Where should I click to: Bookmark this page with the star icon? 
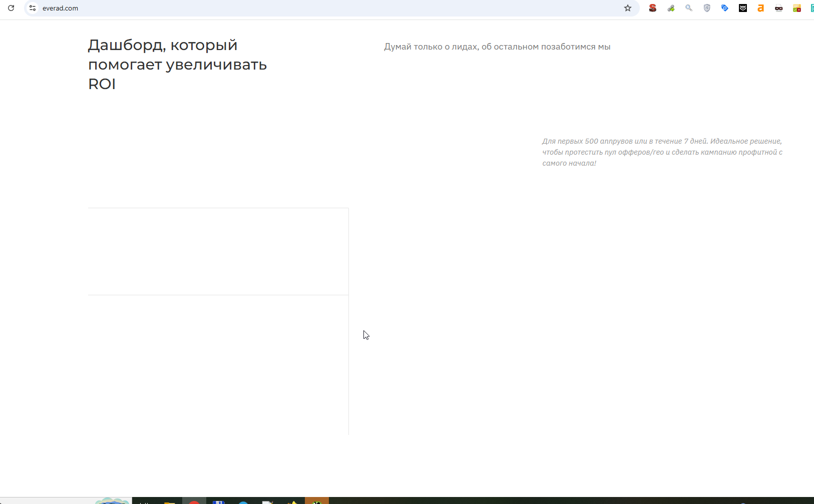628,8
